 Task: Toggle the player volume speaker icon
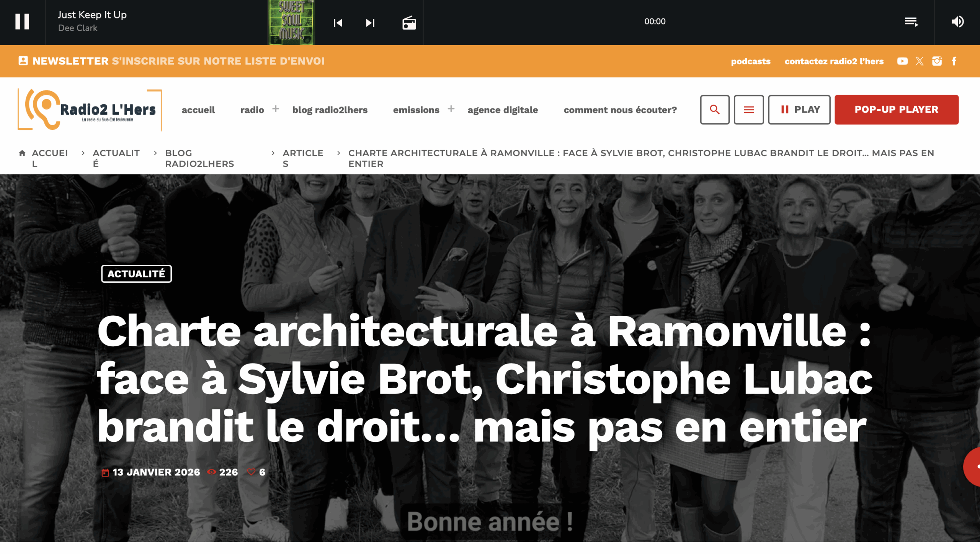point(957,22)
